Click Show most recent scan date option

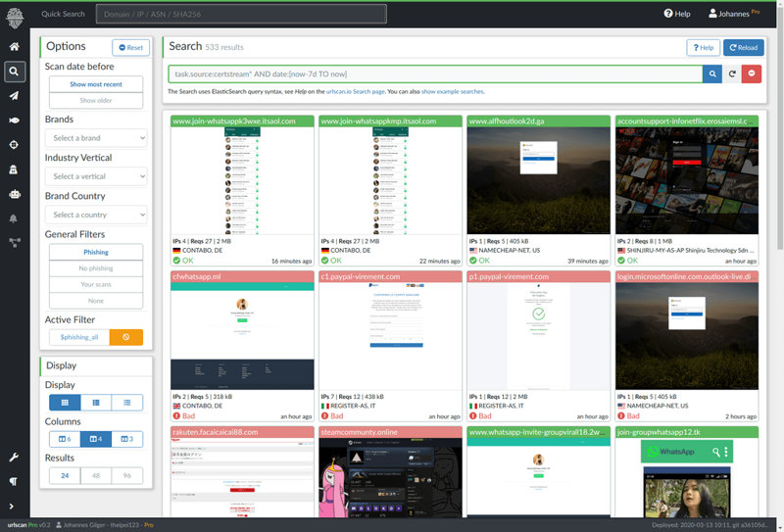(96, 84)
